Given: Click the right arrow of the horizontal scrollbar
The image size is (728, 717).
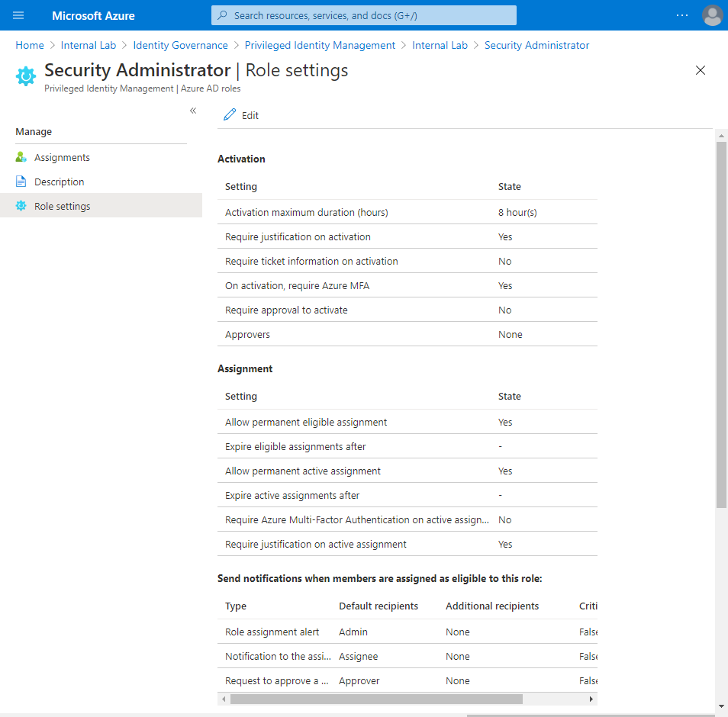Looking at the screenshot, I should click(591, 699).
